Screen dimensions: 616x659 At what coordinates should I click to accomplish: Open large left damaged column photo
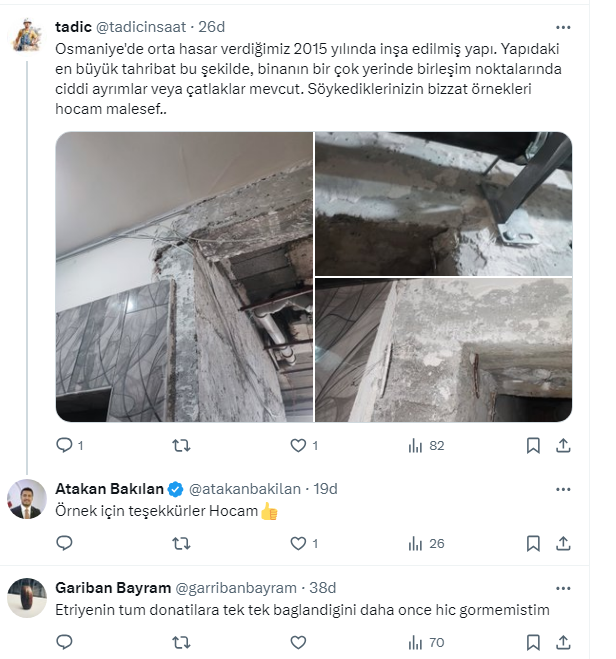click(x=184, y=277)
